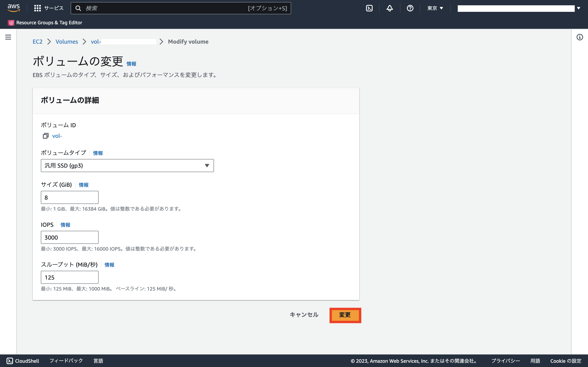The height and width of the screenshot is (367, 588).
Task: Click the size (GiB) input showing 8
Action: click(x=69, y=197)
